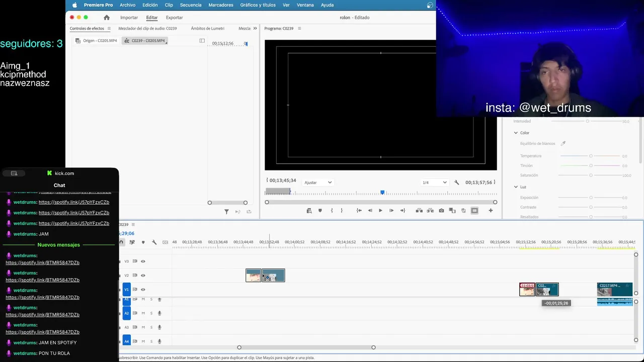Open Timeline Display Settings wrench
The height and width of the screenshot is (362, 644).
click(154, 242)
